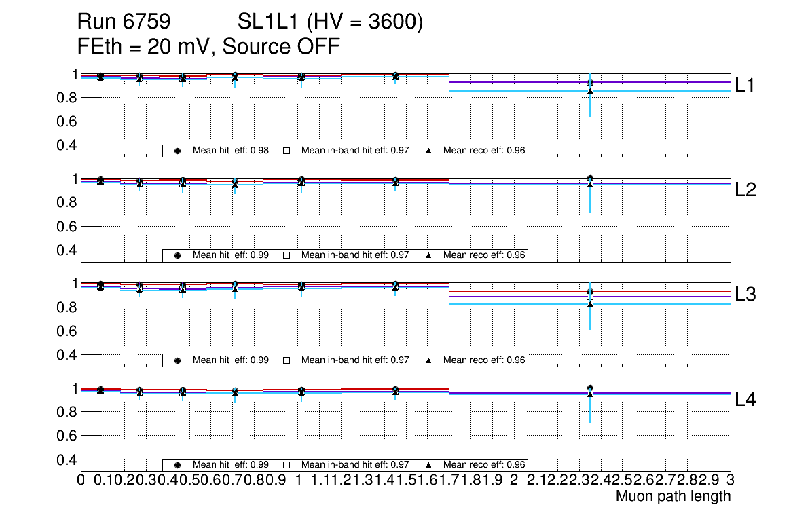Select the triangle legend marker in panel L4

[429, 465]
